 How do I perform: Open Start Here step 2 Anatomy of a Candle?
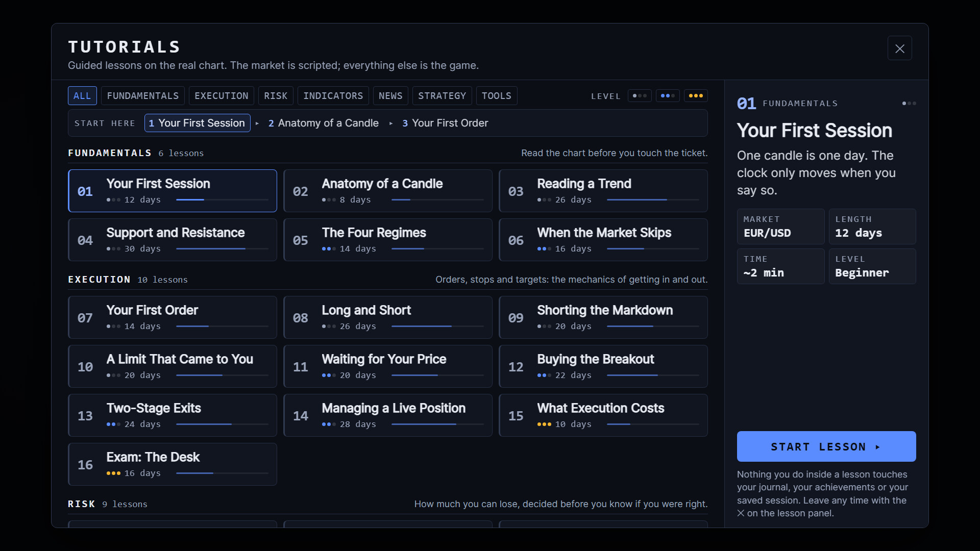pos(324,123)
